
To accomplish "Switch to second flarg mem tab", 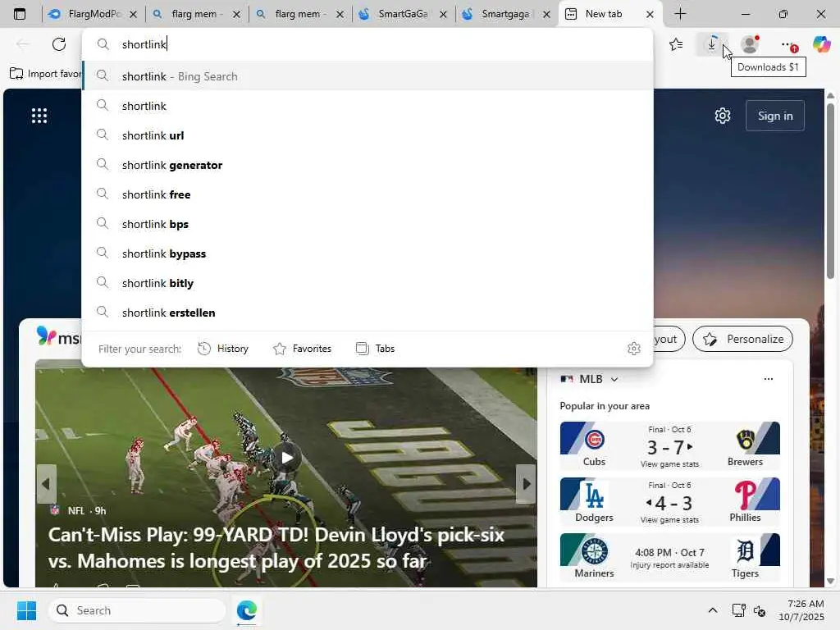I will point(299,14).
